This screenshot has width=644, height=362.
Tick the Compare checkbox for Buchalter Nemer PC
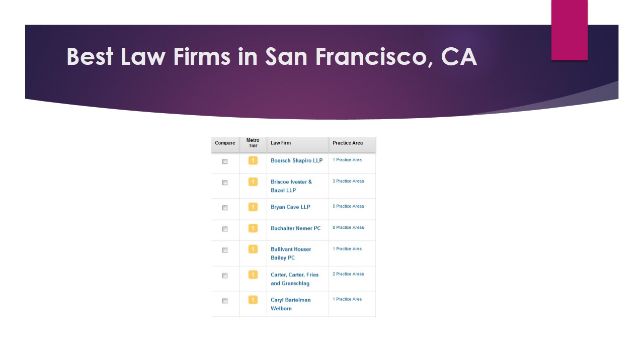(225, 229)
